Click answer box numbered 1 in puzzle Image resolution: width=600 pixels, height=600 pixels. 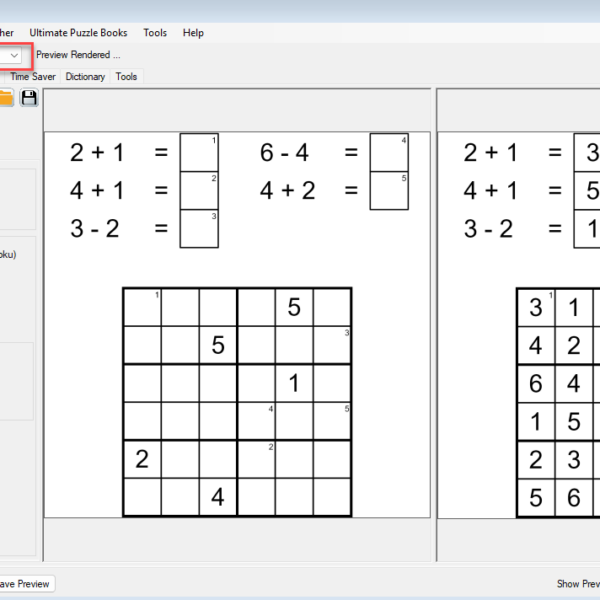199,152
